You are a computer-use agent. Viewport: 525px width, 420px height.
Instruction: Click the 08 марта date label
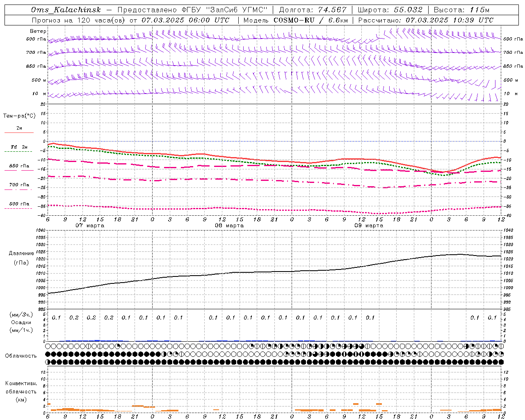pyautogui.click(x=229, y=226)
